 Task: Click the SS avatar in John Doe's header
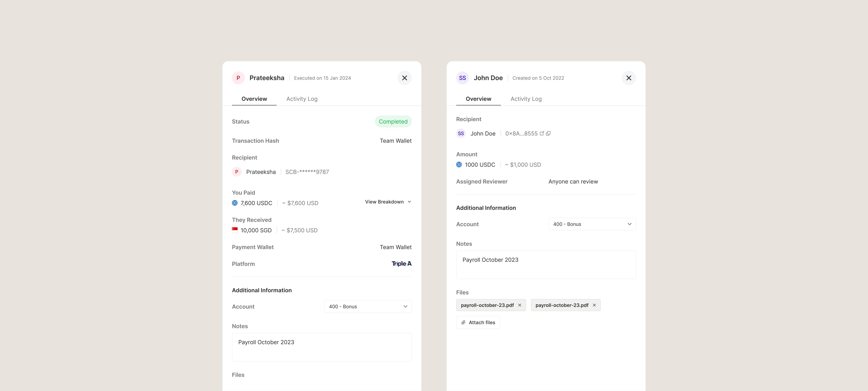[462, 78]
